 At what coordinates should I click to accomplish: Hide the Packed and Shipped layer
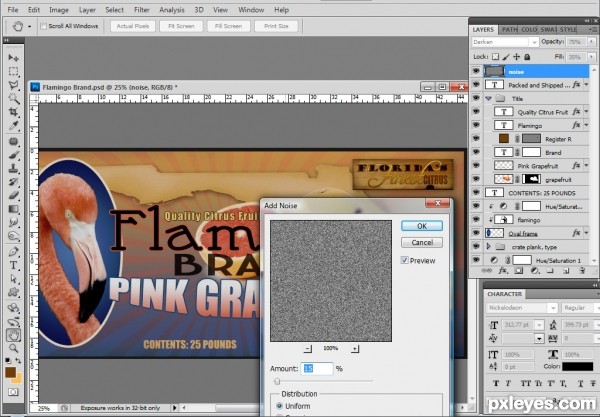click(x=476, y=85)
